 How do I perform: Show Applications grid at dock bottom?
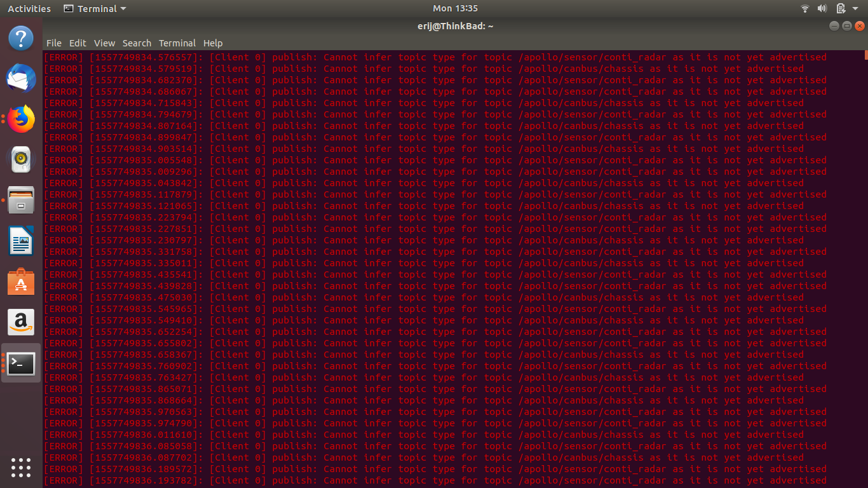click(21, 467)
